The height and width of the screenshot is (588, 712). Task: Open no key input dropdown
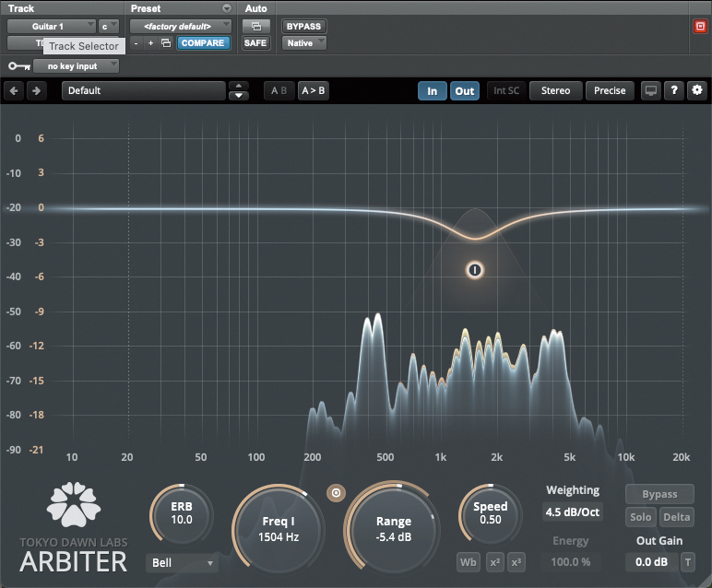(x=77, y=66)
